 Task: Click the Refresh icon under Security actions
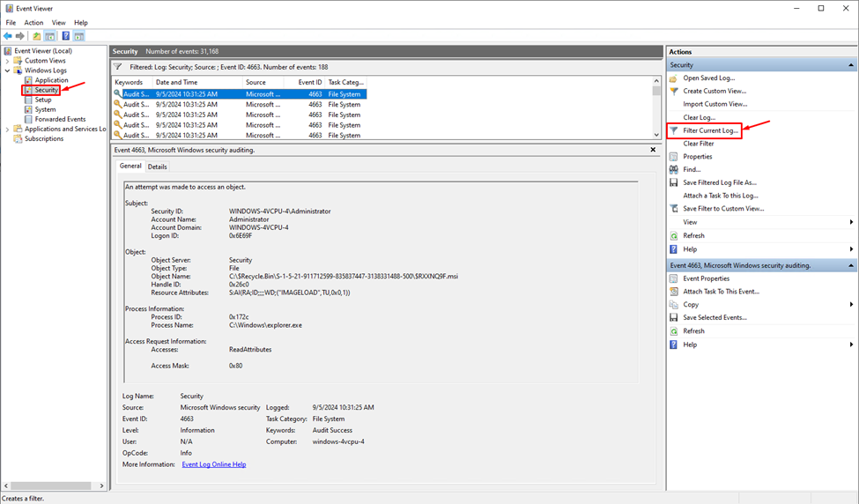pos(673,235)
